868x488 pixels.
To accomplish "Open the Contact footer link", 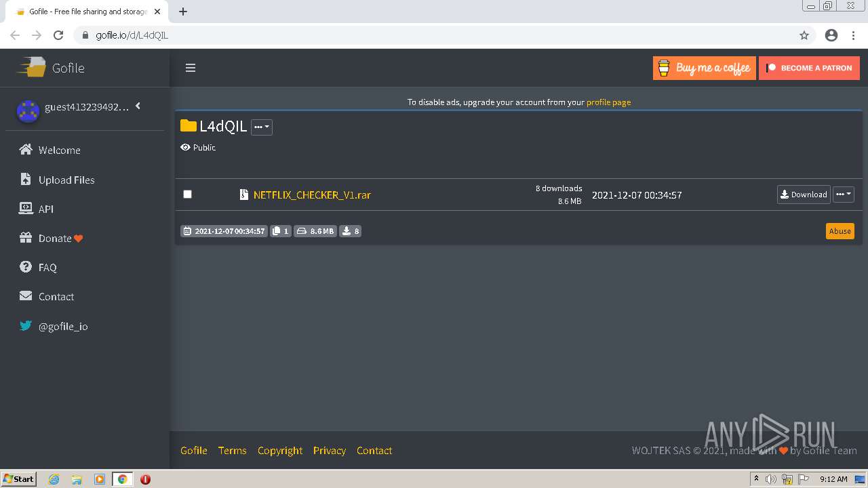I will tap(374, 451).
